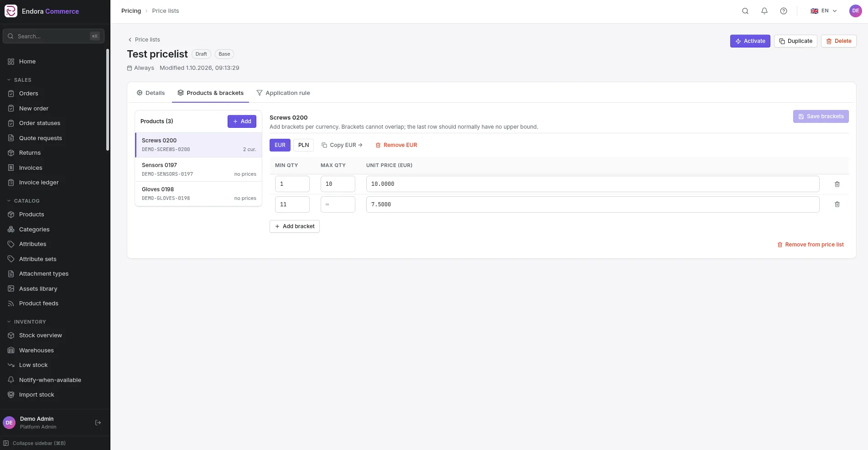Image resolution: width=868 pixels, height=450 pixels.
Task: Delete the bracket row with price 7.5000
Action: (837, 204)
